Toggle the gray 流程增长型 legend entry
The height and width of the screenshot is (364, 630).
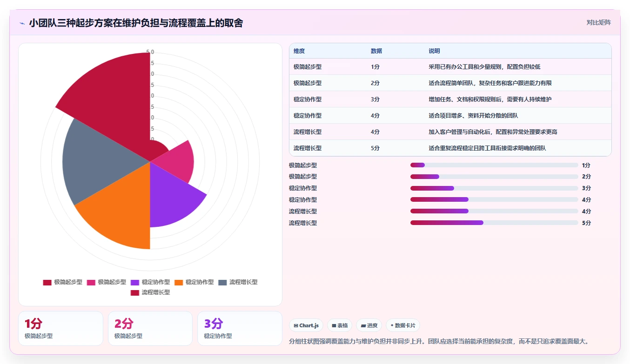tap(238, 282)
